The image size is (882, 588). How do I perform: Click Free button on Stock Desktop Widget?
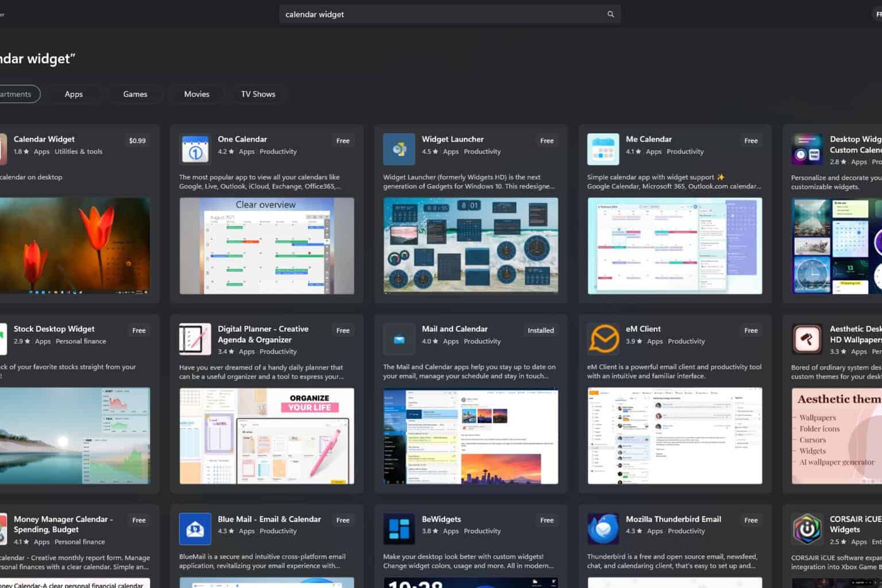pos(139,331)
